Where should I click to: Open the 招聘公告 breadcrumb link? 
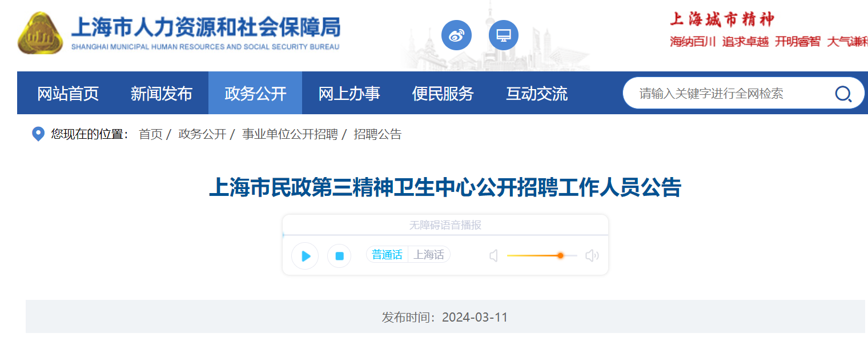(377, 135)
